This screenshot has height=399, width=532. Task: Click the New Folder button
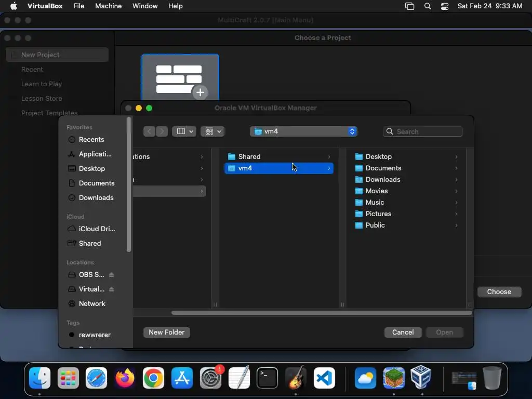[x=167, y=332]
